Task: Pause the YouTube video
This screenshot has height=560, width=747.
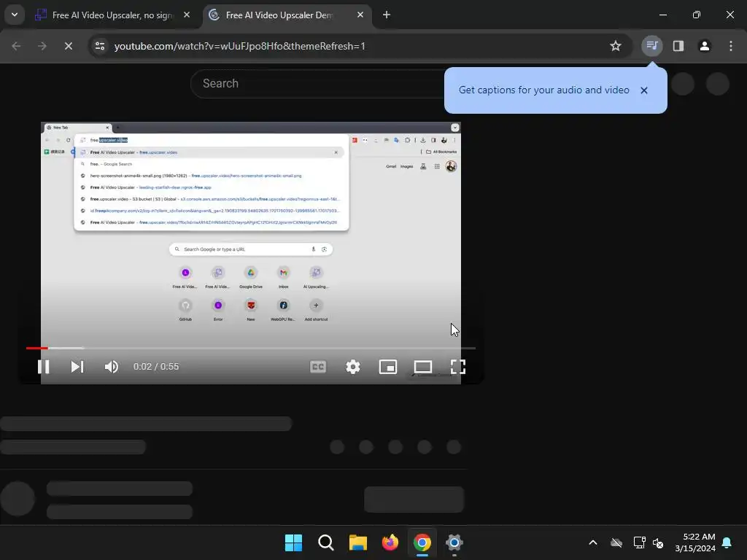Action: click(43, 367)
